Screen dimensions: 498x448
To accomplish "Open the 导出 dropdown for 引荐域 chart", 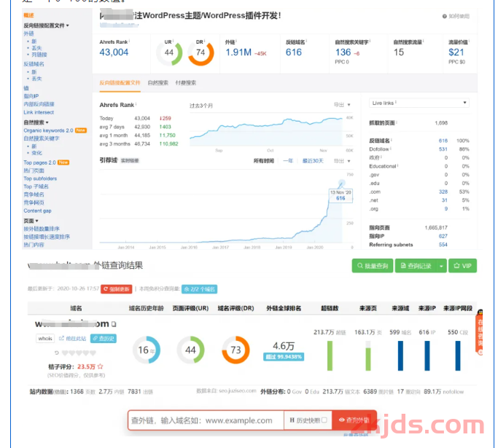I will point(342,161).
